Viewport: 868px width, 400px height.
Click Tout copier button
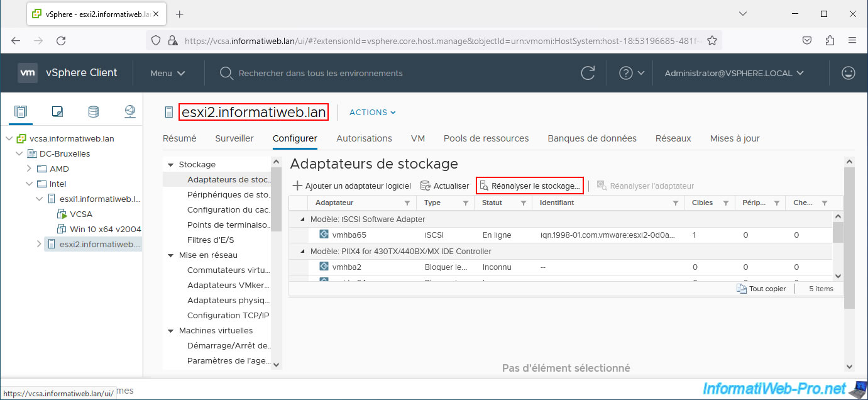(761, 289)
